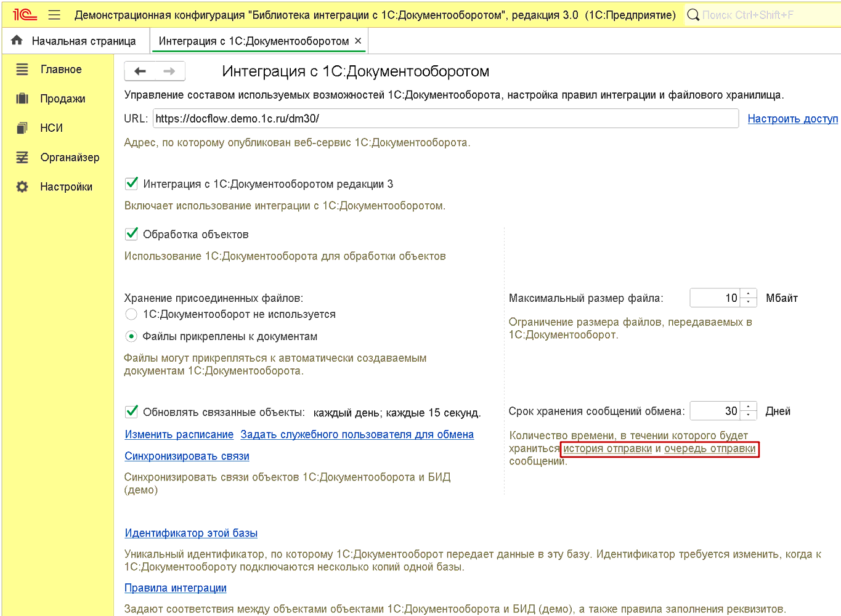Click the maximum file size field

[x=716, y=298]
